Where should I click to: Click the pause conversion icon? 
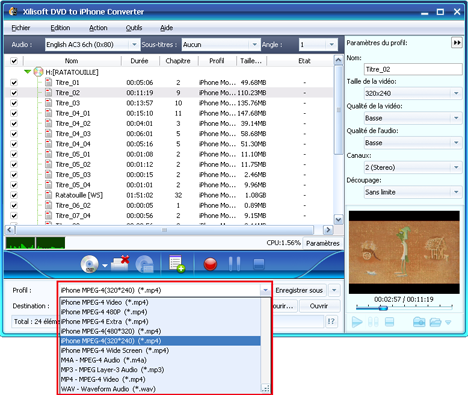click(x=234, y=264)
